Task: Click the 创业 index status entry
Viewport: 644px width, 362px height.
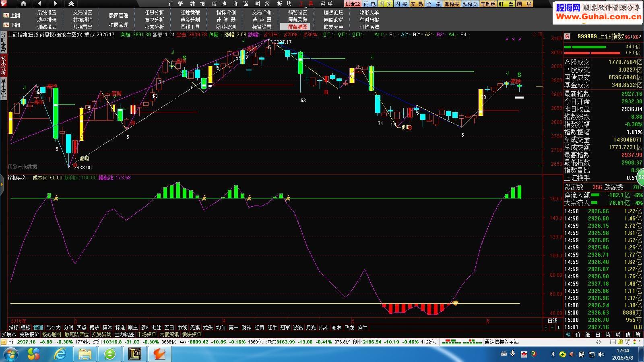Action: pyautogui.click(x=394, y=342)
